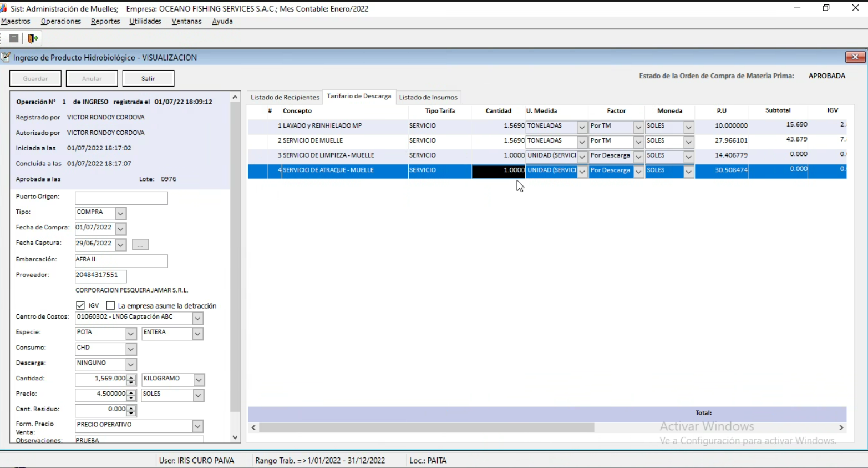Viewport: 868px width, 468px height.
Task: Expand the Centro de Costos dropdown
Action: click(x=197, y=318)
